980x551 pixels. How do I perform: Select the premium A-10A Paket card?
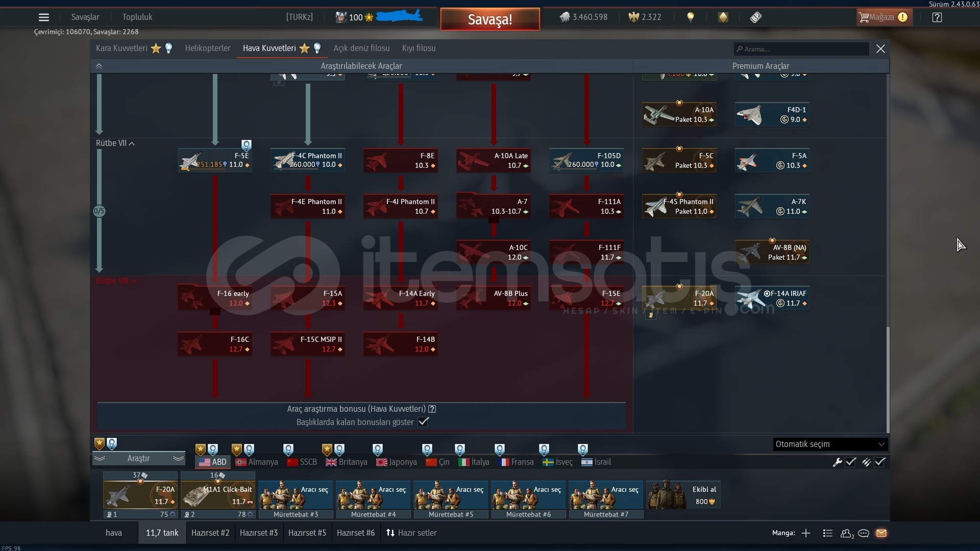pos(679,114)
